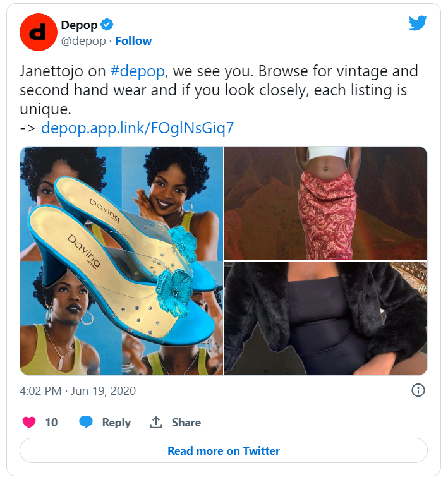Click the reply speech bubble icon

86,422
